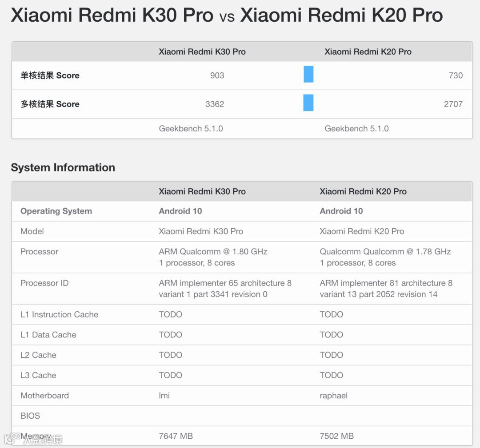Click Android 10 in the K30 Pro column
This screenshot has width=480, height=448.
(x=180, y=211)
